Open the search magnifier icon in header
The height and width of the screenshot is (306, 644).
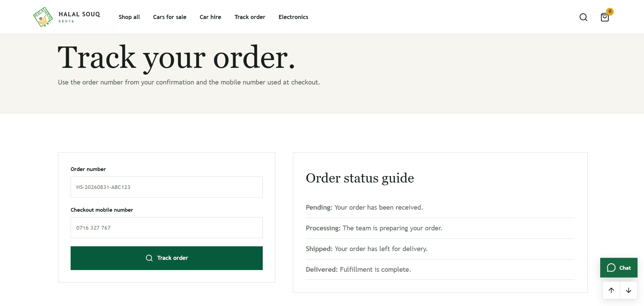tap(583, 17)
